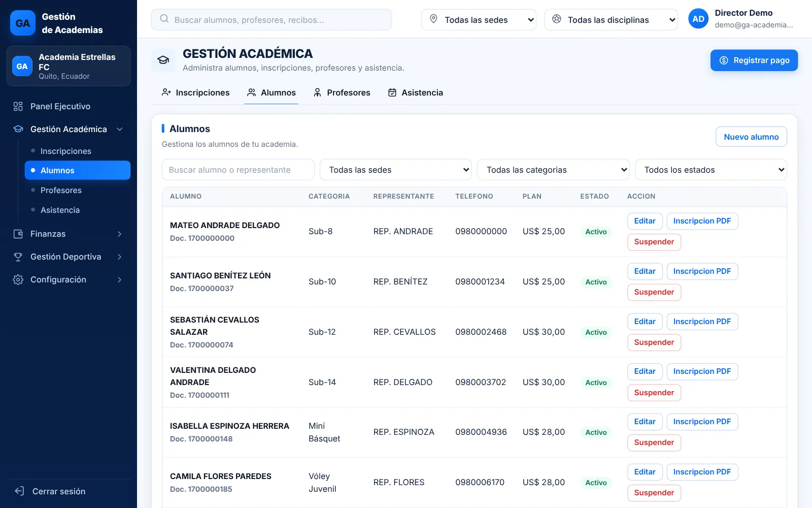This screenshot has height=508, width=812.
Task: Select the Alumnos tab
Action: coord(271,92)
